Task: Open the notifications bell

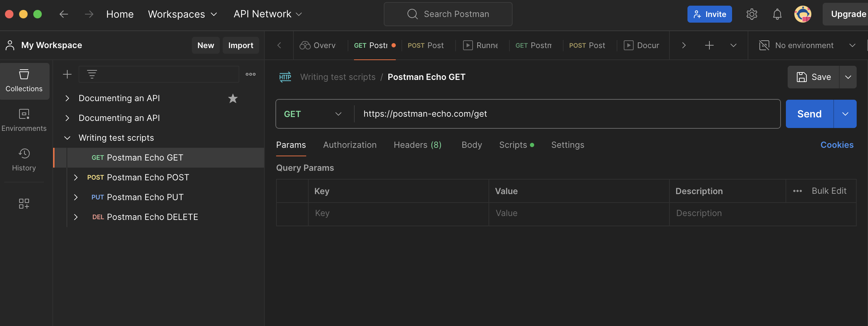Action: (777, 14)
